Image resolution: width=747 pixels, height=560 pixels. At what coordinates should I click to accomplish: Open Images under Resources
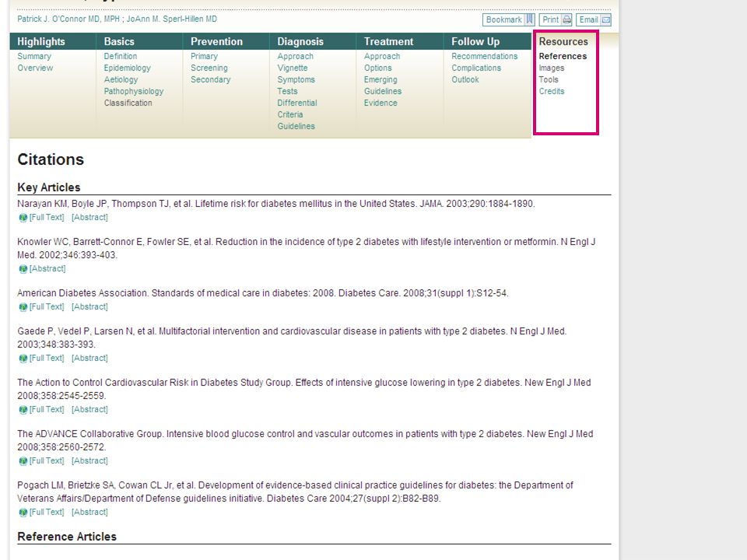point(551,68)
